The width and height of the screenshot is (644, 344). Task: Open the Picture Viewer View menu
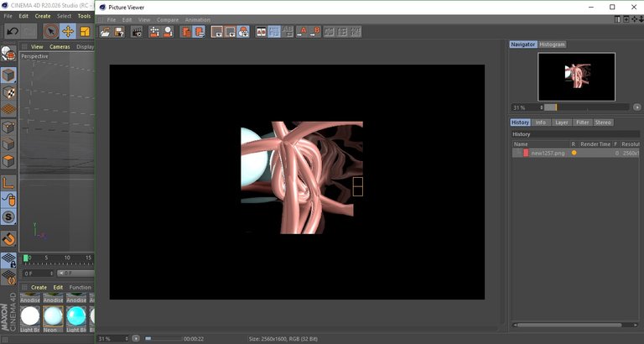pos(144,20)
